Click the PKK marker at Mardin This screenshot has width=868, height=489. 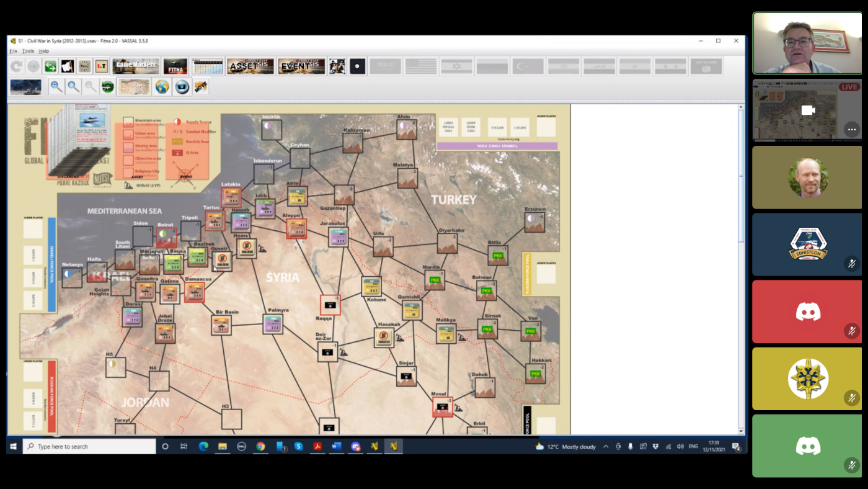pos(435,280)
